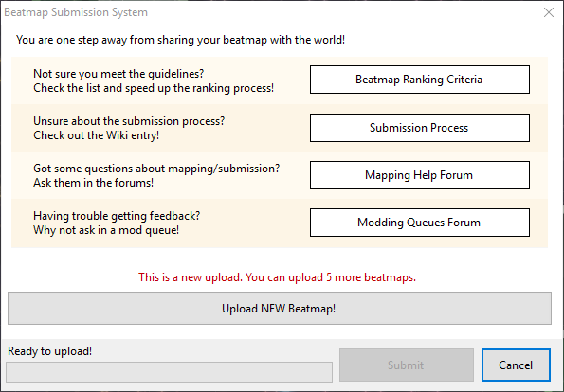Click 'Unsure about the submission process?' text
564x392 pixels.
(129, 121)
